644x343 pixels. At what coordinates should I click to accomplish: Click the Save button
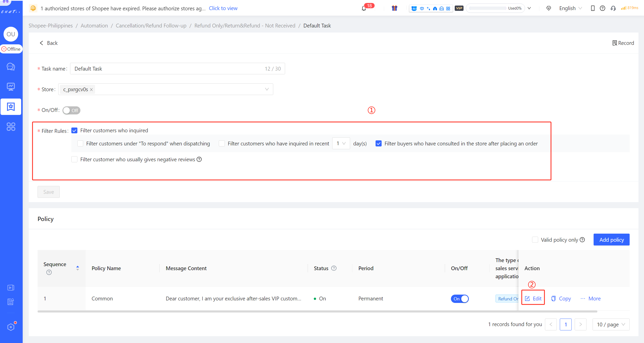[x=49, y=192]
